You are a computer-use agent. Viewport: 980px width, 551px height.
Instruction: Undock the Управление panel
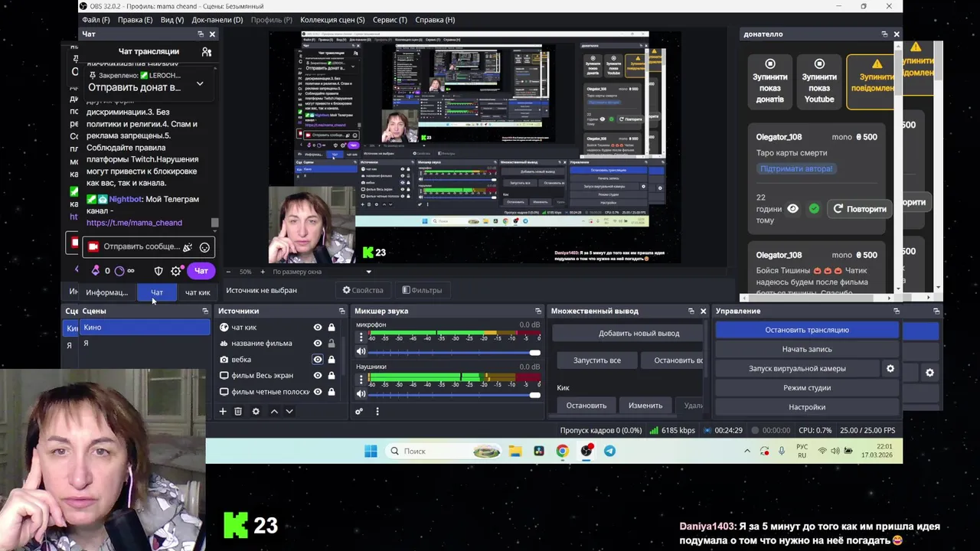pyautogui.click(x=897, y=311)
